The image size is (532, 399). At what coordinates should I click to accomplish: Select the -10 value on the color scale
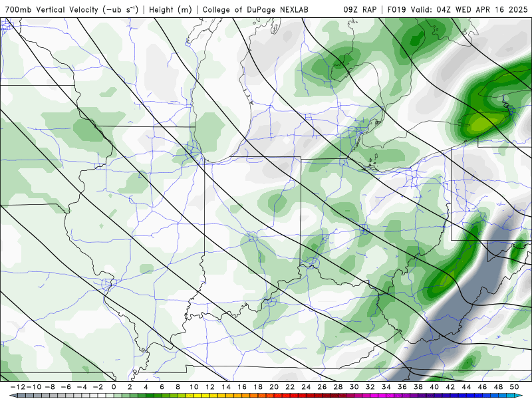[x=33, y=387]
